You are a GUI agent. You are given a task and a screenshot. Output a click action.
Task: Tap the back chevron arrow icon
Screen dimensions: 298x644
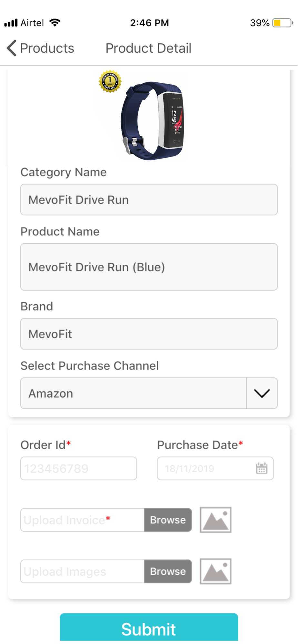pyautogui.click(x=12, y=48)
